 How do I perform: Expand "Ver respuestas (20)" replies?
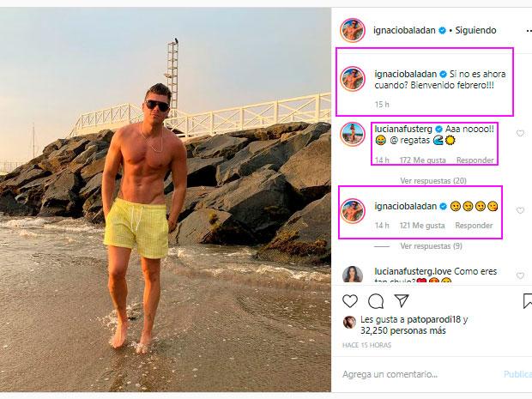point(433,181)
